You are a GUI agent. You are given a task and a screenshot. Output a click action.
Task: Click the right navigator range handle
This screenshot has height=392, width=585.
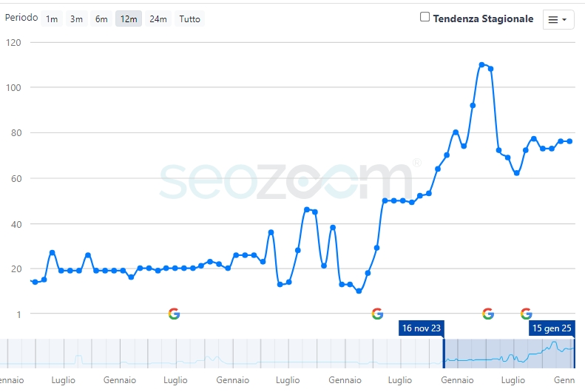(x=575, y=354)
